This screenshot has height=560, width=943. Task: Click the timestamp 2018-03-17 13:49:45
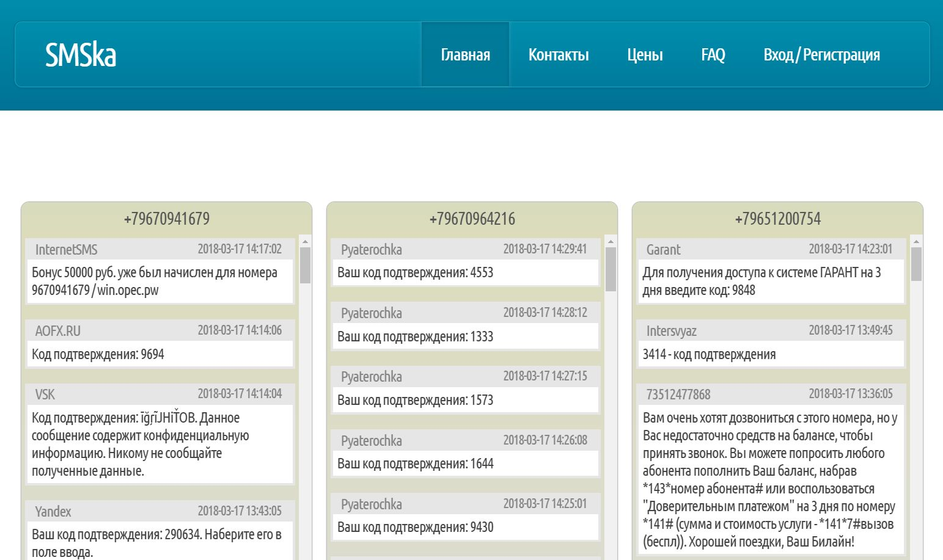851,330
